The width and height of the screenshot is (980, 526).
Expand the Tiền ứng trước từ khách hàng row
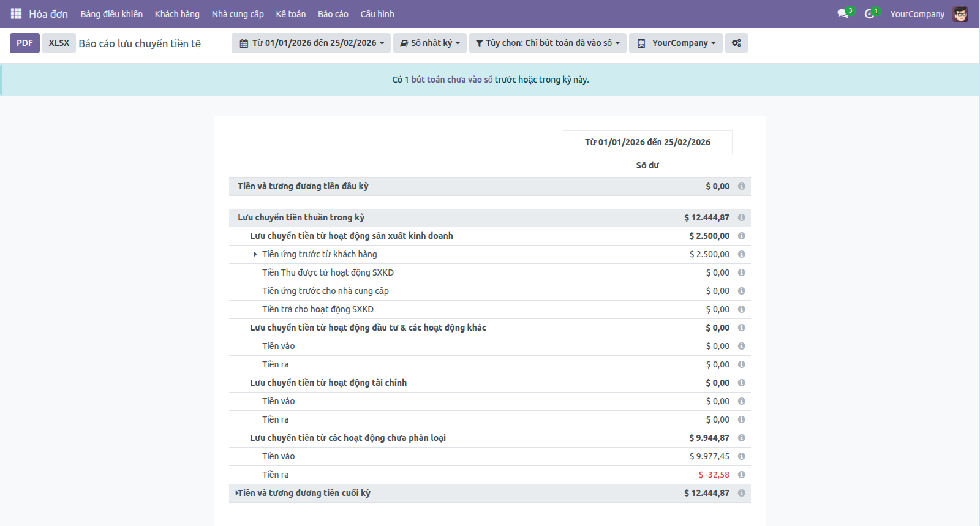(255, 254)
